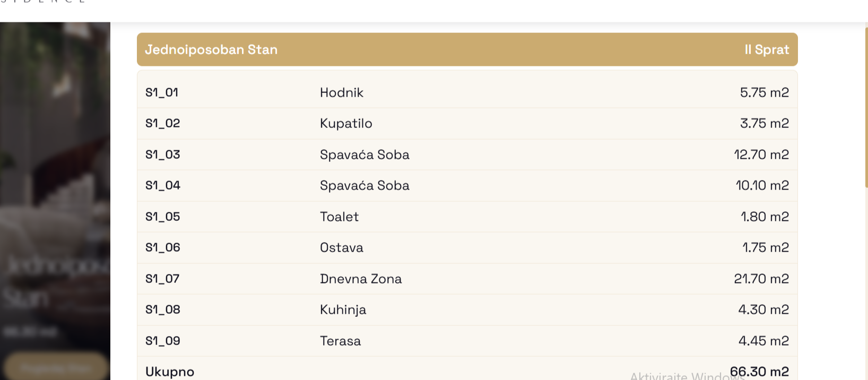This screenshot has height=380, width=868.
Task: Click the II Sprat floor label
Action: click(767, 49)
